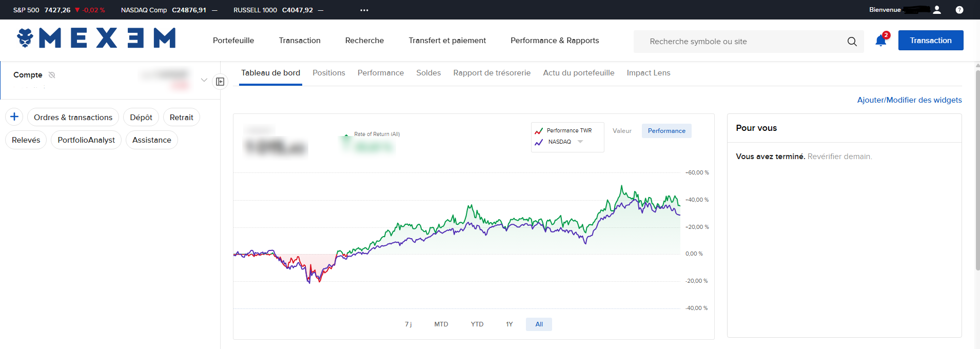The height and width of the screenshot is (349, 980).
Task: Open the NASDAQ benchmark dropdown arrow
Action: (x=580, y=142)
